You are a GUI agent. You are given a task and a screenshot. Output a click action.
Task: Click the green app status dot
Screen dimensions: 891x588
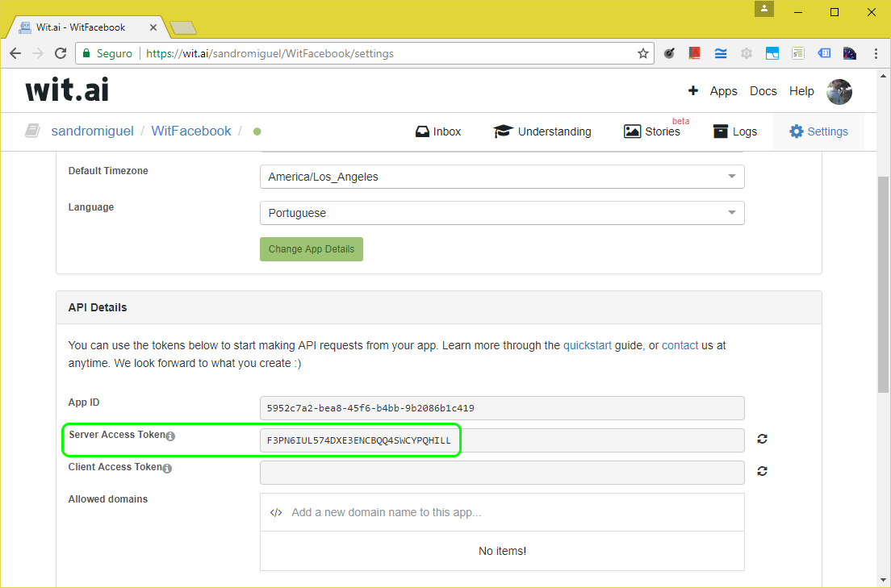click(x=257, y=131)
